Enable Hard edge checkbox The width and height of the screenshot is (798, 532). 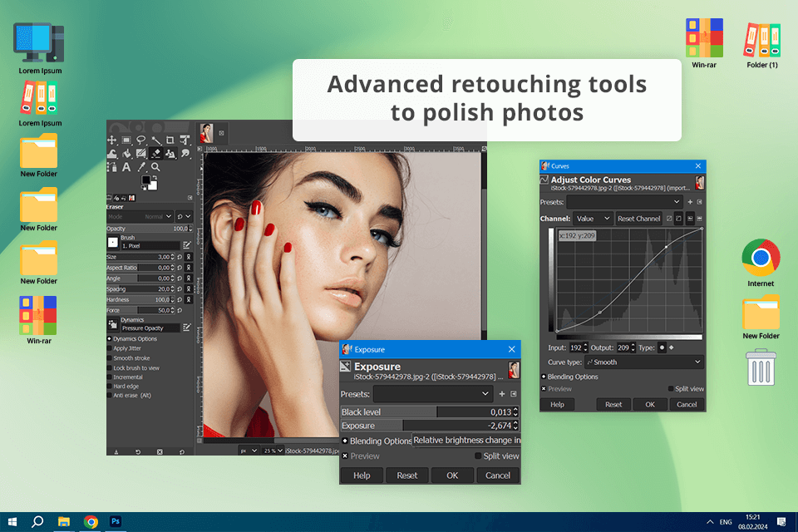[x=110, y=386]
